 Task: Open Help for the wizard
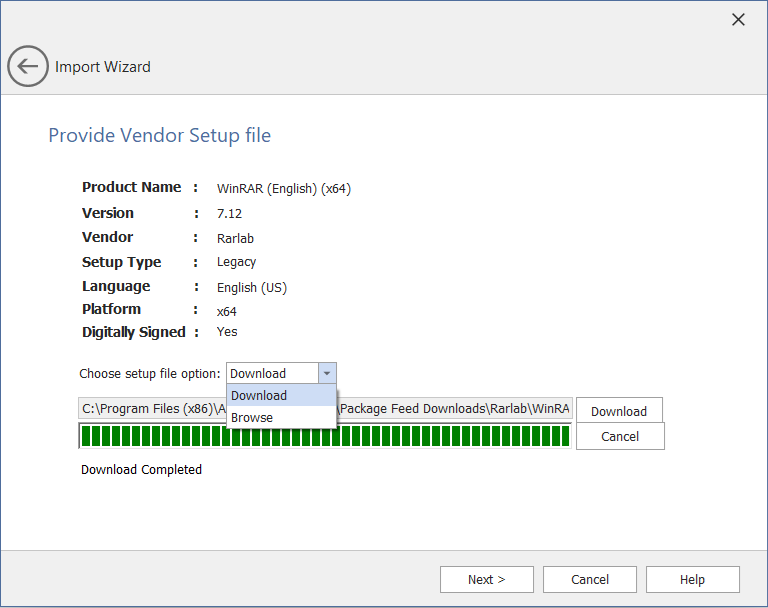693,580
